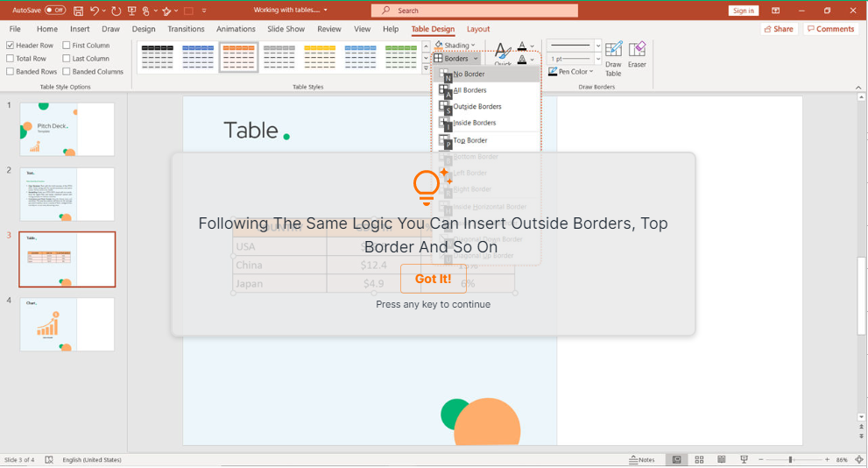The width and height of the screenshot is (868, 468).
Task: Click spell check icon in status bar
Action: coord(49,460)
